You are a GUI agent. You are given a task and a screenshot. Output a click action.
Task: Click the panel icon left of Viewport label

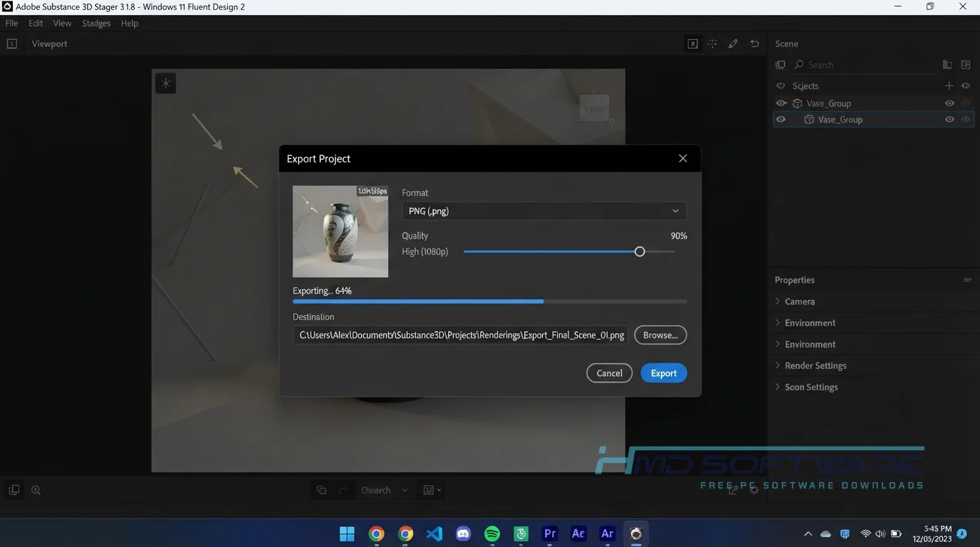pyautogui.click(x=12, y=43)
